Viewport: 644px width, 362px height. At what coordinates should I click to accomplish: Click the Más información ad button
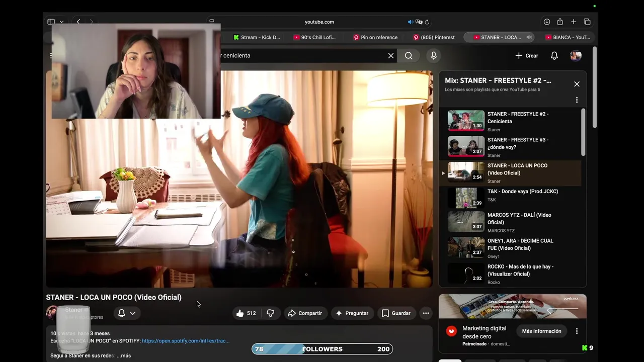click(x=541, y=331)
